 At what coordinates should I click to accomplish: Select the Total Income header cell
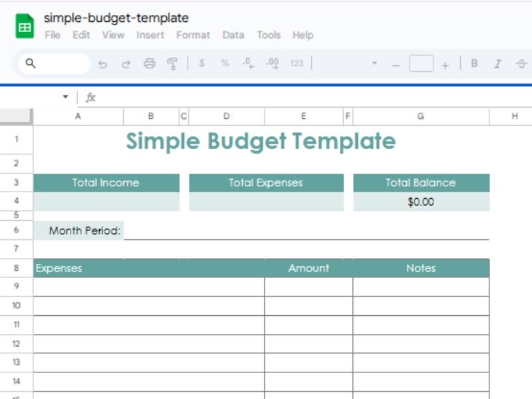point(106,183)
